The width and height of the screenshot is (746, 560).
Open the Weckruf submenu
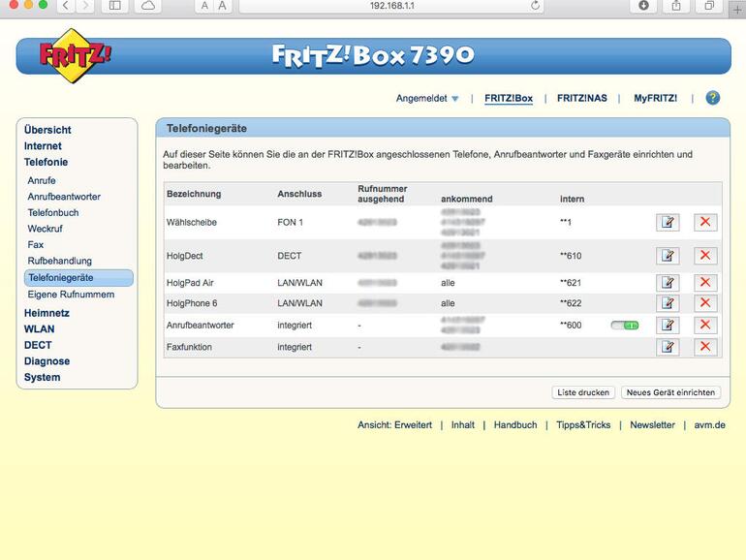pyautogui.click(x=45, y=229)
